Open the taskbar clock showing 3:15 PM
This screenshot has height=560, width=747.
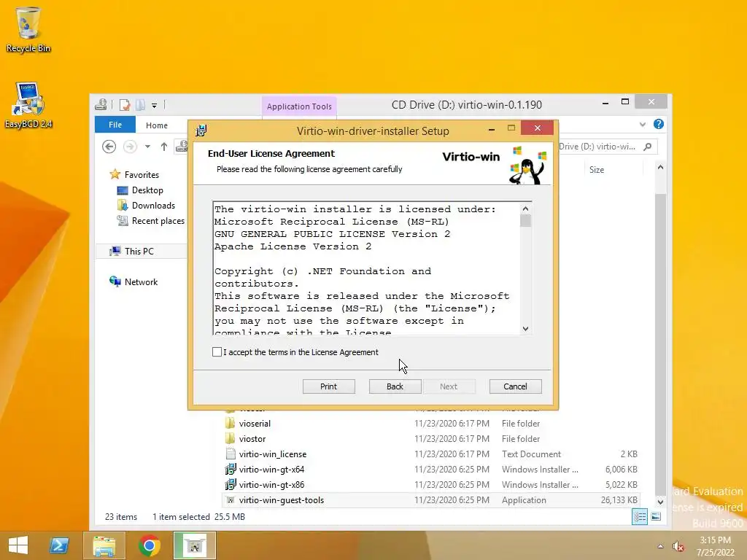(715, 546)
